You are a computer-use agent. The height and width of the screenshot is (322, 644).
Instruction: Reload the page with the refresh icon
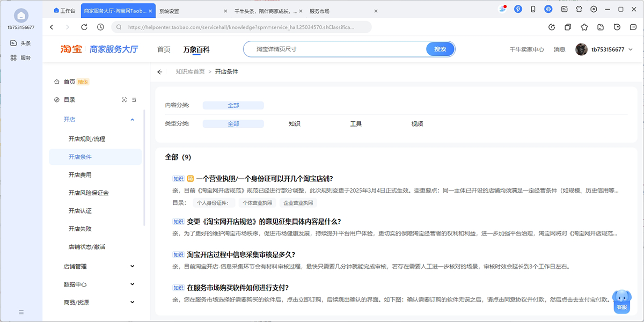pos(84,27)
